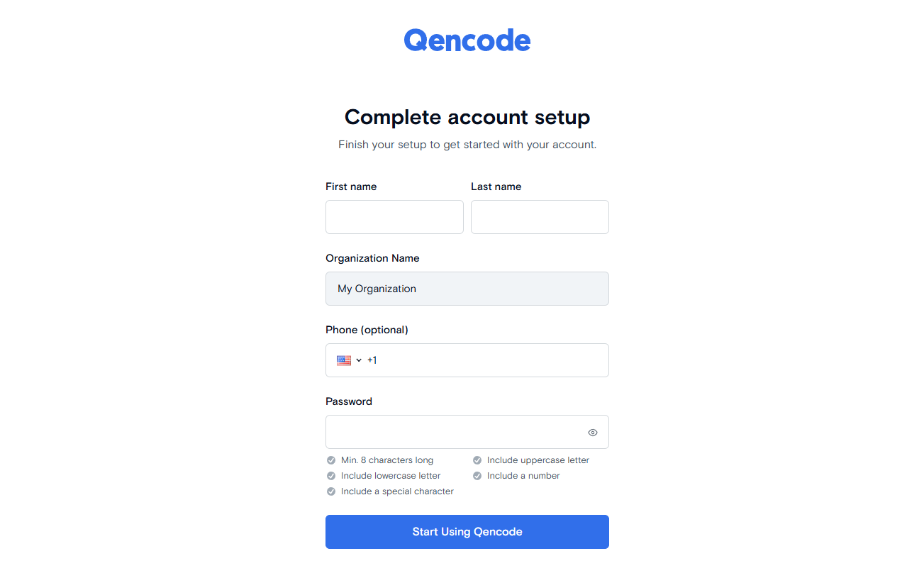This screenshot has width=924, height=573.
Task: Expand the country code dropdown arrow
Action: pyautogui.click(x=359, y=360)
